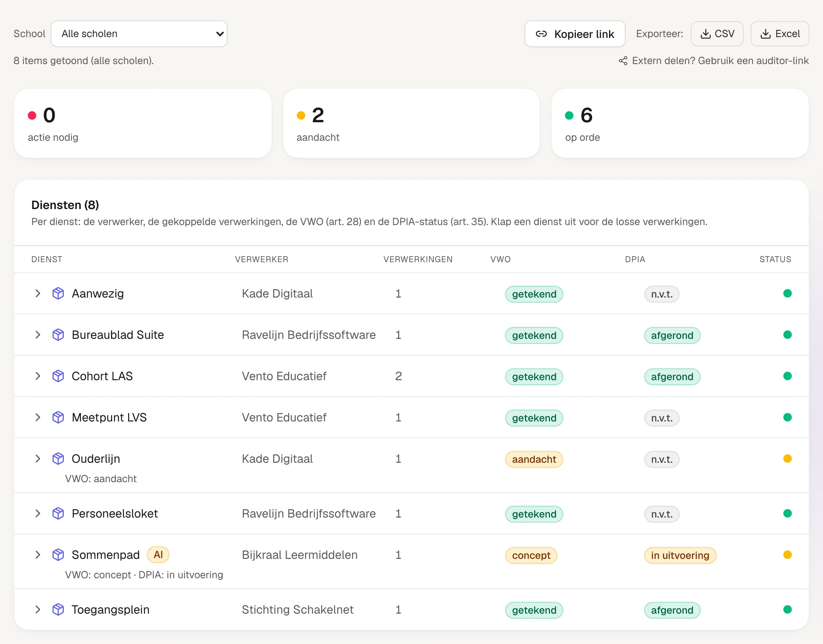Screen dimensions: 823x644
Task: Click the aandacht VWO badge for Ouderlijn
Action: tap(534, 459)
